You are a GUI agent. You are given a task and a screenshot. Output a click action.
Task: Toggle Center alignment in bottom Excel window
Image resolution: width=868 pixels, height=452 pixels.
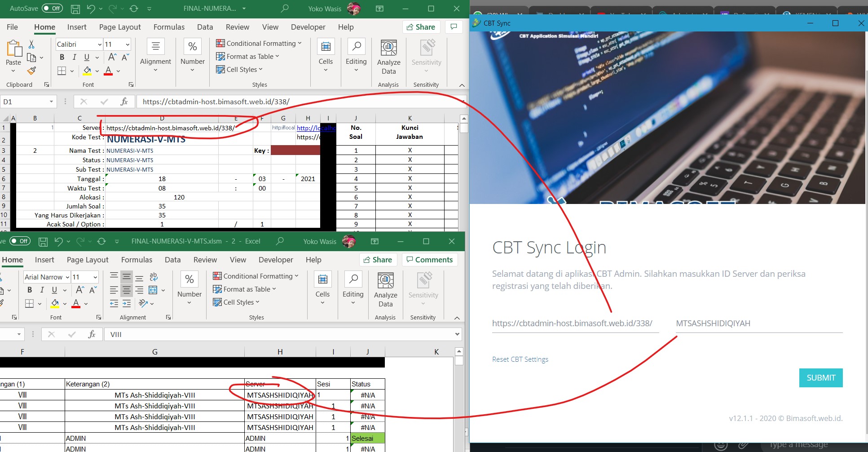click(127, 290)
